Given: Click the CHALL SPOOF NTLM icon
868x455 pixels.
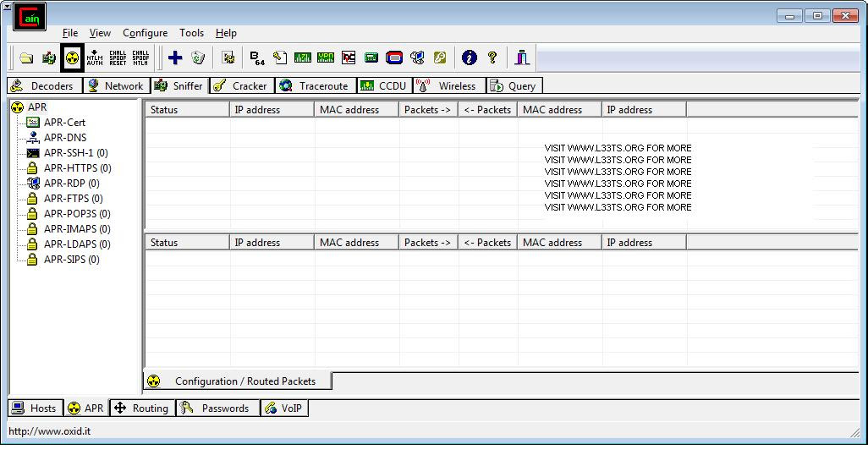Looking at the screenshot, I should (x=140, y=58).
